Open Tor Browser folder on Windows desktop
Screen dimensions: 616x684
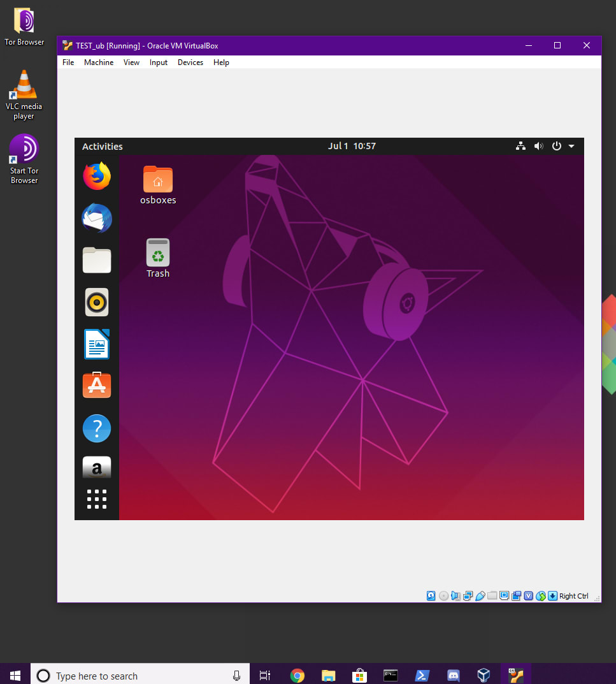tap(24, 27)
